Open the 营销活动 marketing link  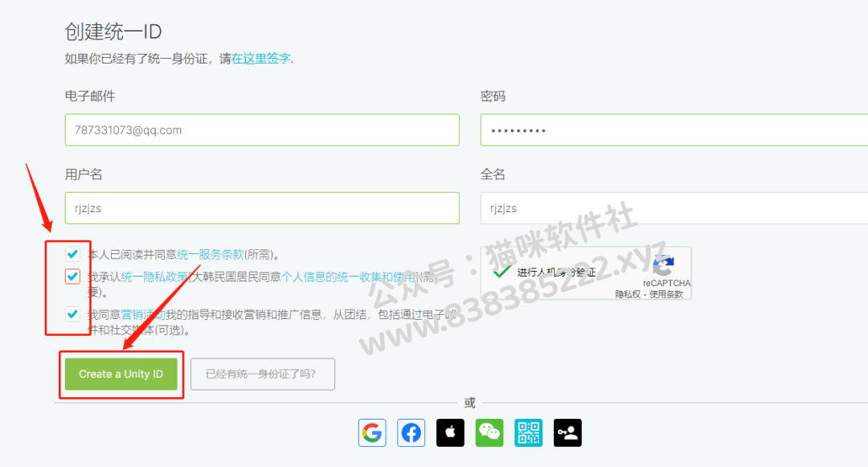[143, 315]
